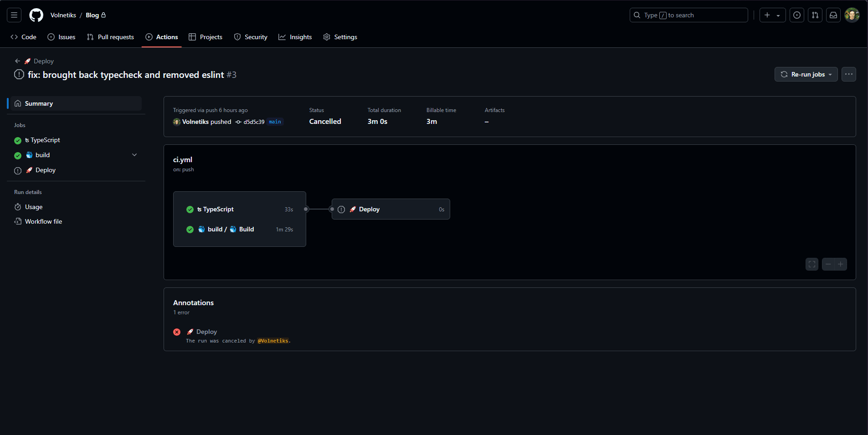Click the back arrow to Deploy workflow

pyautogui.click(x=17, y=61)
